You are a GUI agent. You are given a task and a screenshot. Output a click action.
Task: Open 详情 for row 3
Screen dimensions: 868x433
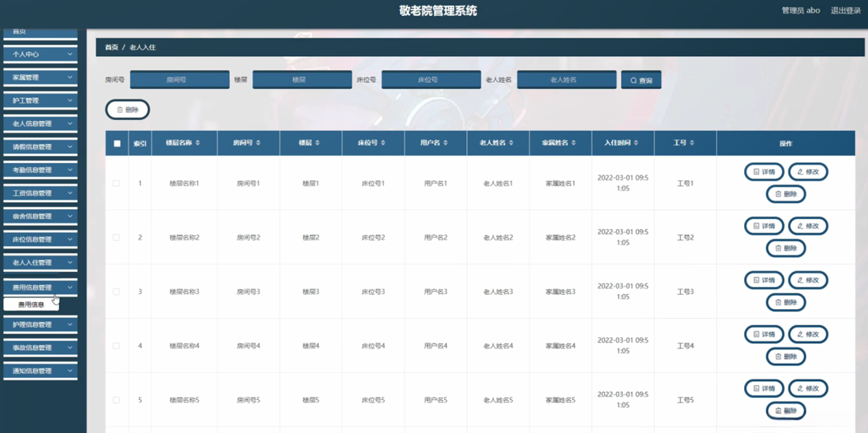point(764,280)
